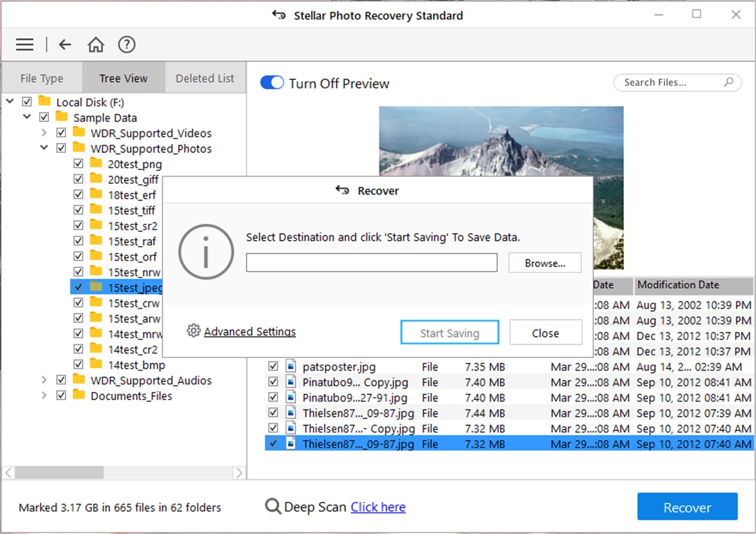756x534 pixels.
Task: Uncheck the 20test_giff checkbox
Action: pos(79,179)
